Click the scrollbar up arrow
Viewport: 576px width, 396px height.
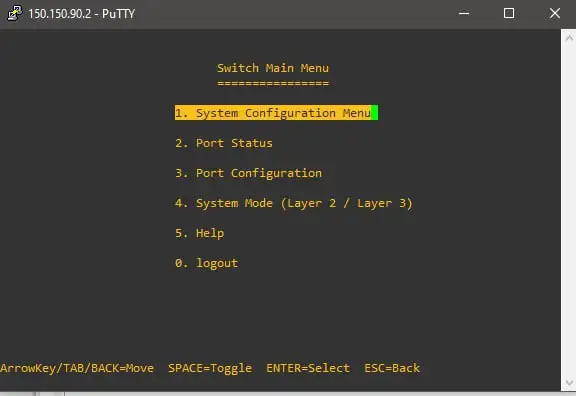coord(569,38)
